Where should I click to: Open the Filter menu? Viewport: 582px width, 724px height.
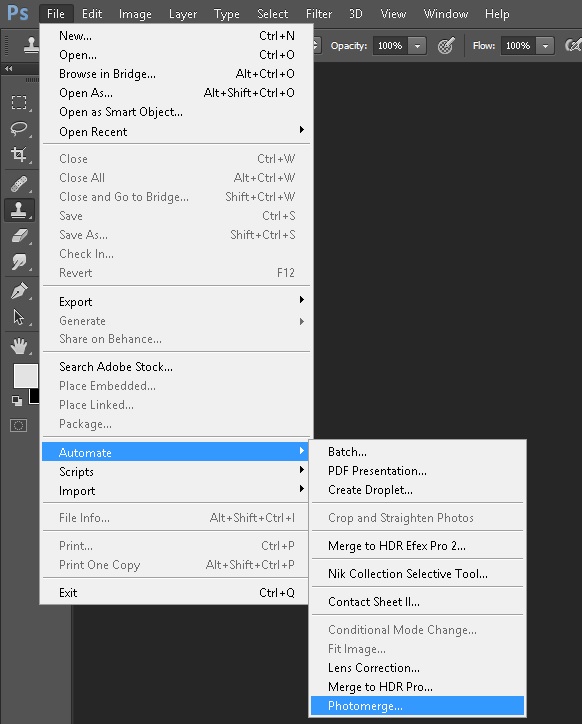point(319,14)
